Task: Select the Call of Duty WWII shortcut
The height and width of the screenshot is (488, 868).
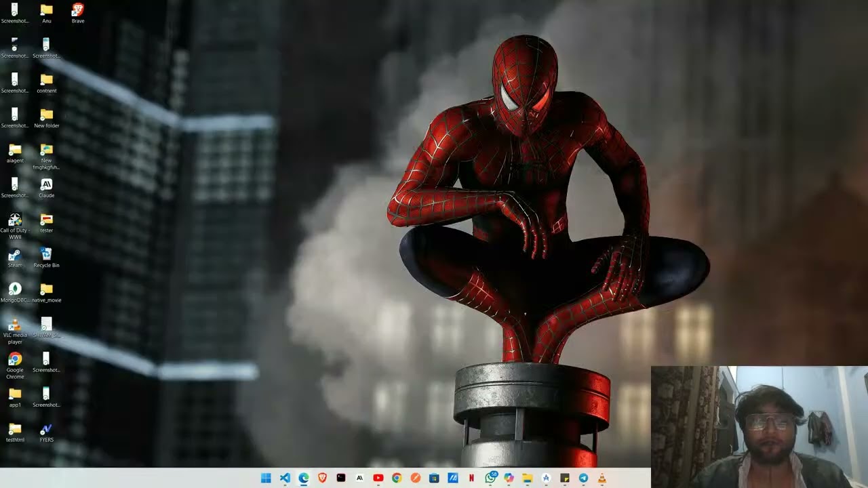Action: (15, 226)
